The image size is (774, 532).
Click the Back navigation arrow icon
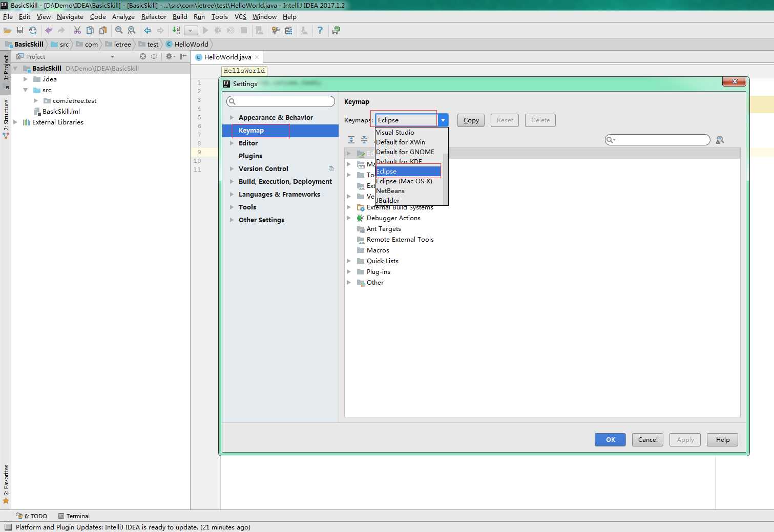click(x=148, y=31)
